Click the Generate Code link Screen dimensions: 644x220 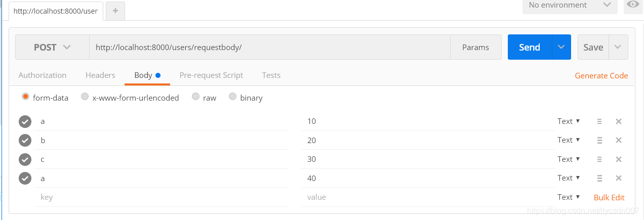tap(601, 76)
